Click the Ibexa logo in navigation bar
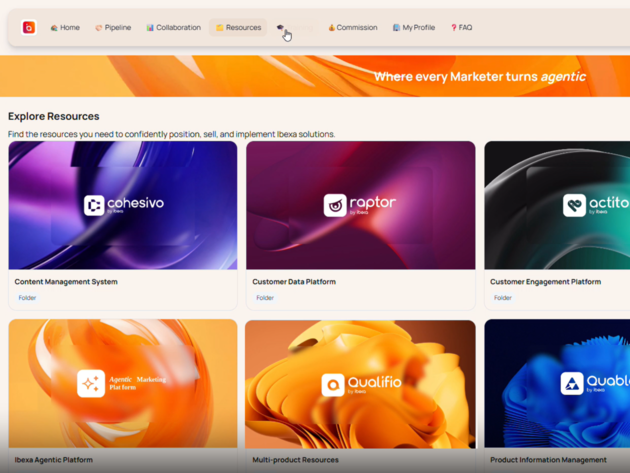Image resolution: width=630 pixels, height=473 pixels. pyautogui.click(x=29, y=27)
